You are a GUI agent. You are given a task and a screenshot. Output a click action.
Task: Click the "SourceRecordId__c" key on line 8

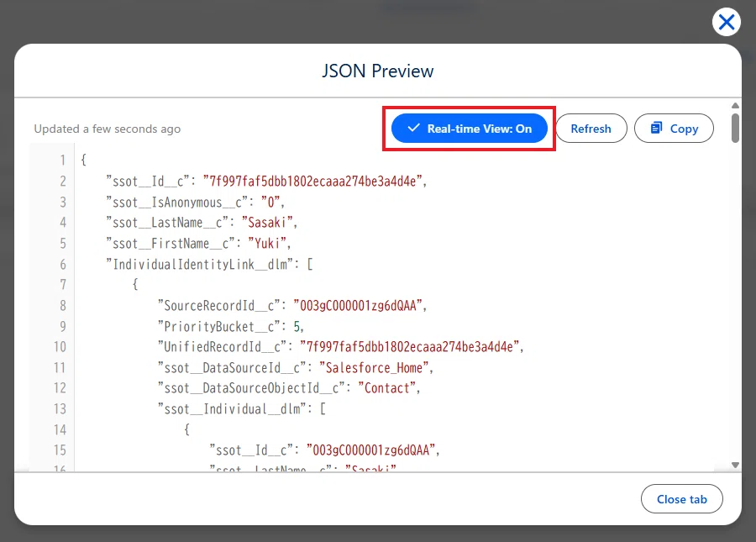coord(219,305)
